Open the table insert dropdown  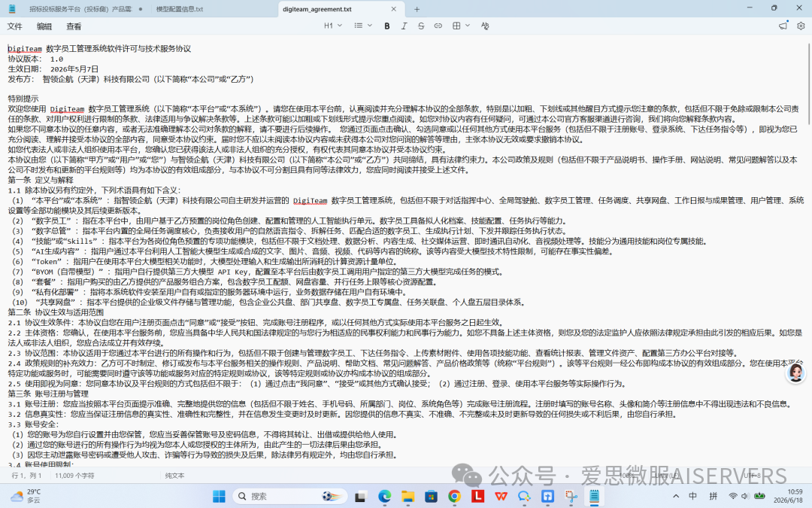tap(461, 26)
